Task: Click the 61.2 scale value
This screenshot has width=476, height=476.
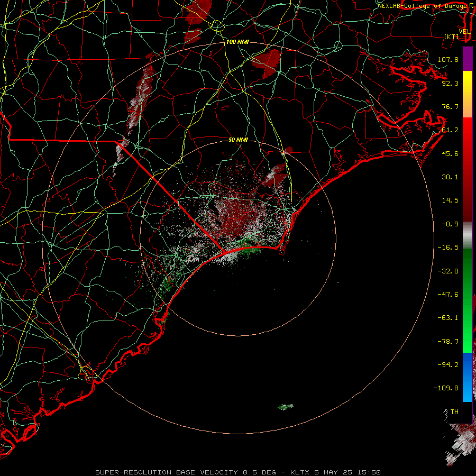Action: (450, 130)
